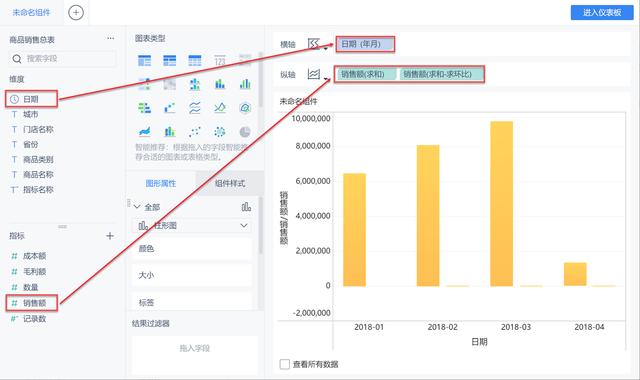
Task: Choose the stacked column chart type
Action: click(x=220, y=84)
